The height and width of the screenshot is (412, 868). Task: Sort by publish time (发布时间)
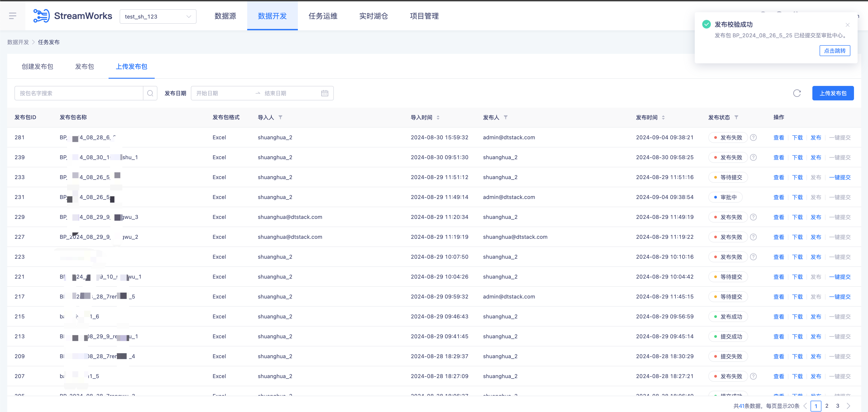tap(663, 118)
